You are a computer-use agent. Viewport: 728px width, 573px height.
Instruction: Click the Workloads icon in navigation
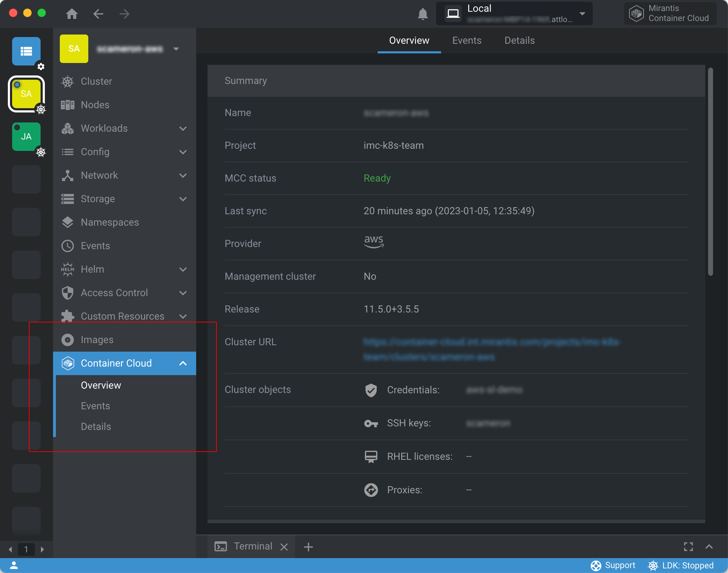point(67,128)
